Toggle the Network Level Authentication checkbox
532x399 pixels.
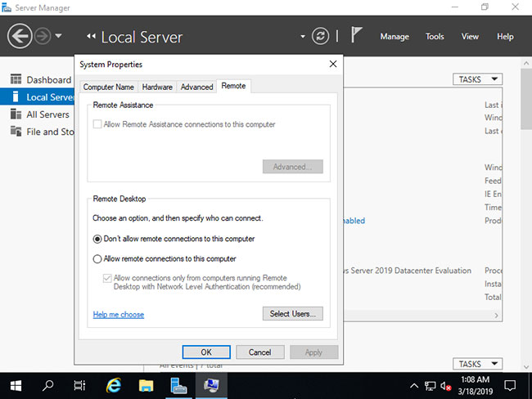[107, 278]
